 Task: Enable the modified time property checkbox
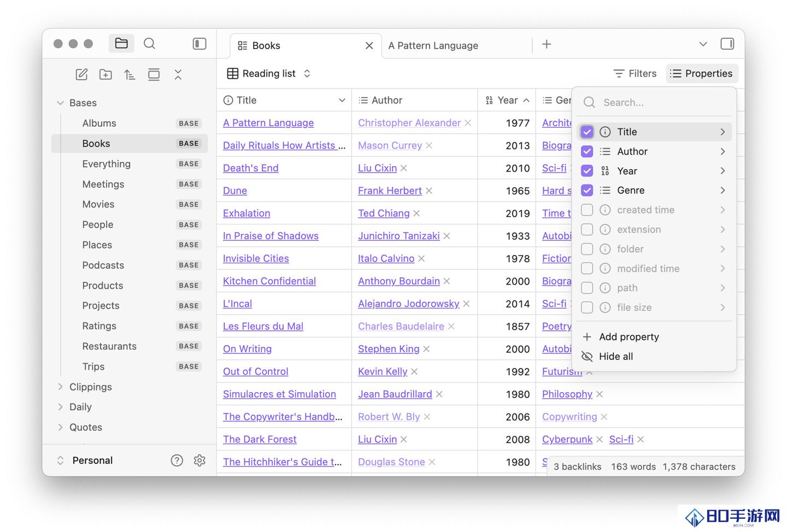click(x=587, y=268)
